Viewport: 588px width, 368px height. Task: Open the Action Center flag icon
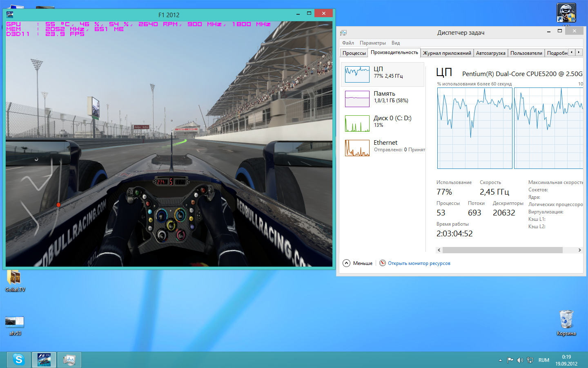[510, 360]
